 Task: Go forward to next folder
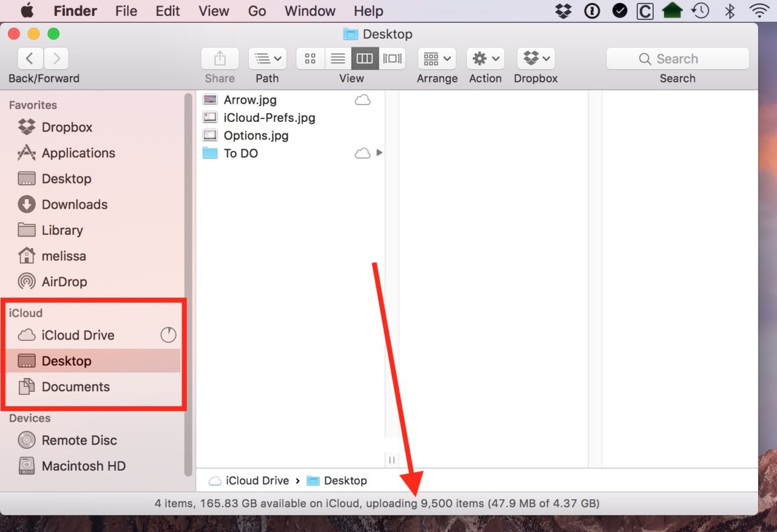56,59
